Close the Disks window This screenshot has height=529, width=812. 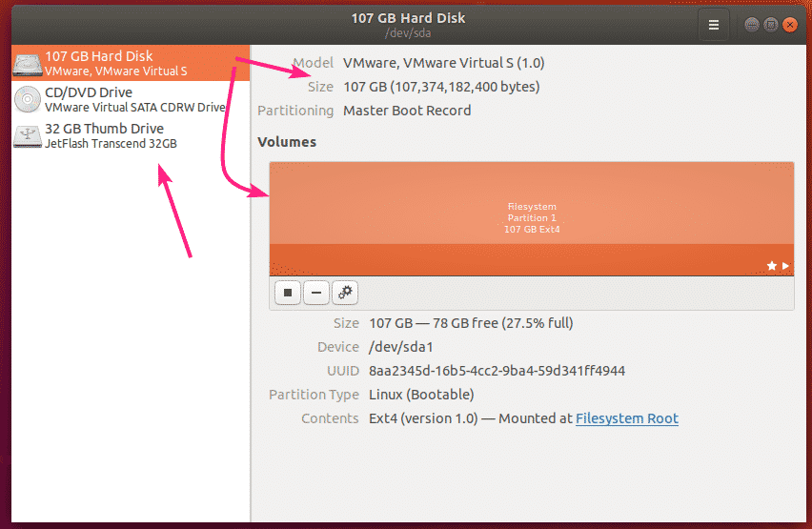(790, 25)
